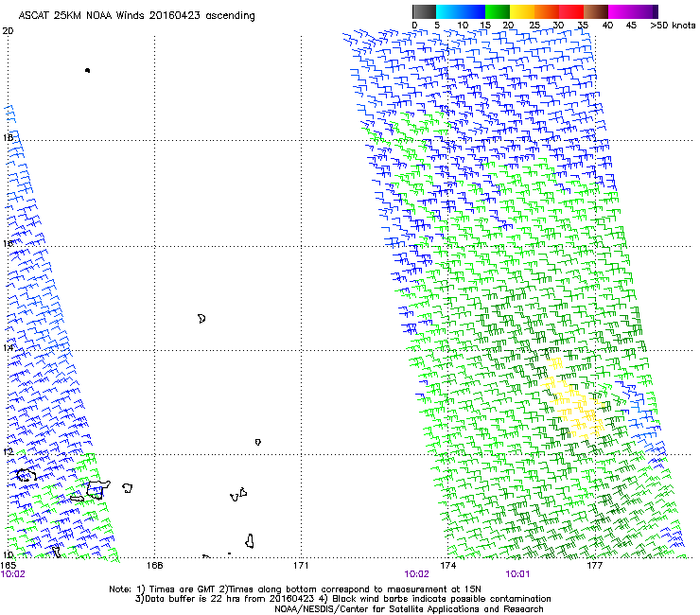Click the orange 25–30 knots legend swatch

[x=547, y=11]
